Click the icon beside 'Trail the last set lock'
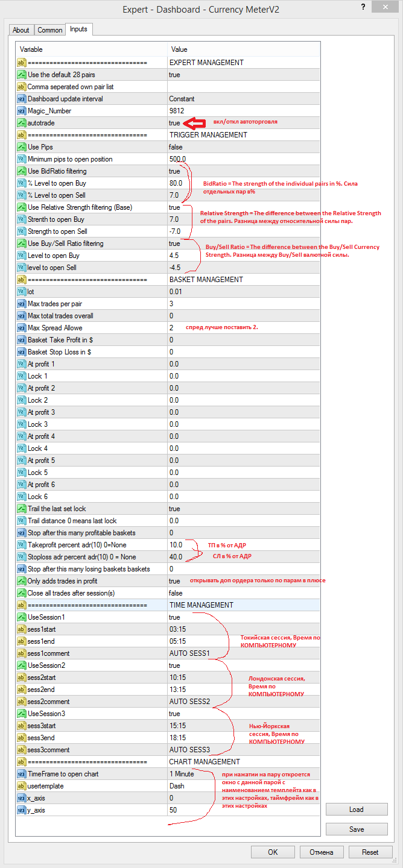This screenshot has height=868, width=403. tap(21, 509)
